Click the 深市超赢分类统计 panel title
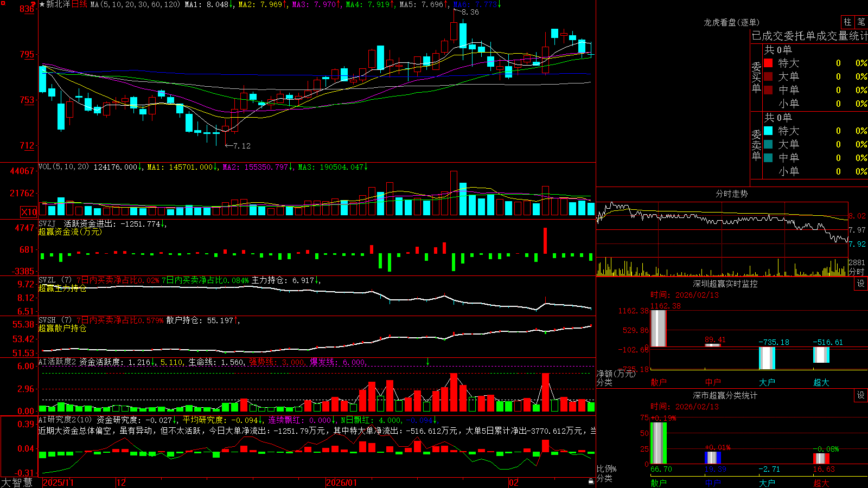Screen dimensions: 868x488 [x=725, y=395]
